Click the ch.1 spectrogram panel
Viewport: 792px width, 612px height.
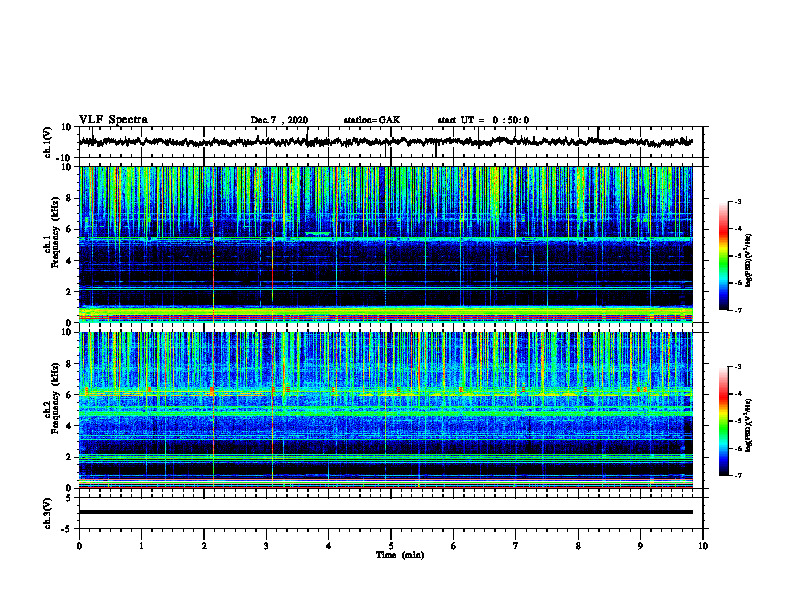386,244
